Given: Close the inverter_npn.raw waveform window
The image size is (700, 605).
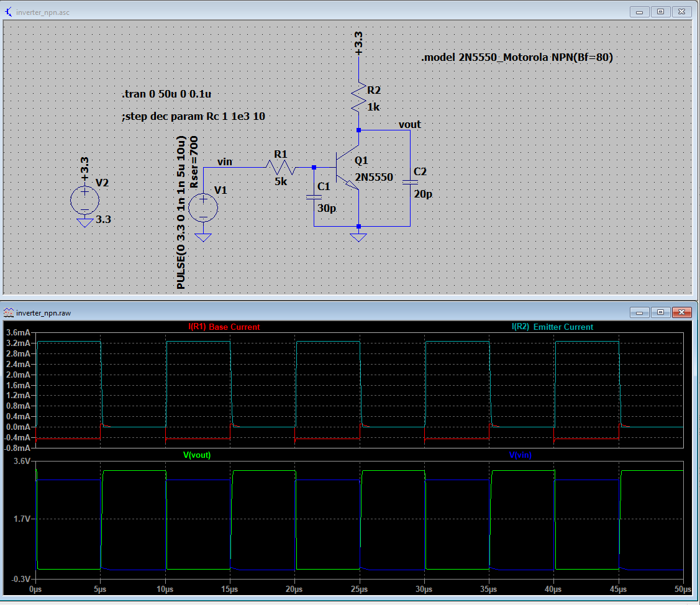Looking at the screenshot, I should point(682,312).
